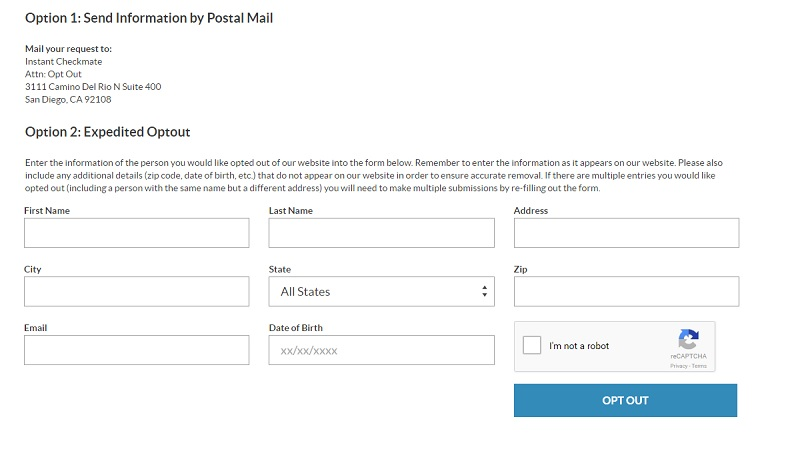Click the State dropdown arrows
Viewport: 800px width, 450px height.
click(x=484, y=291)
